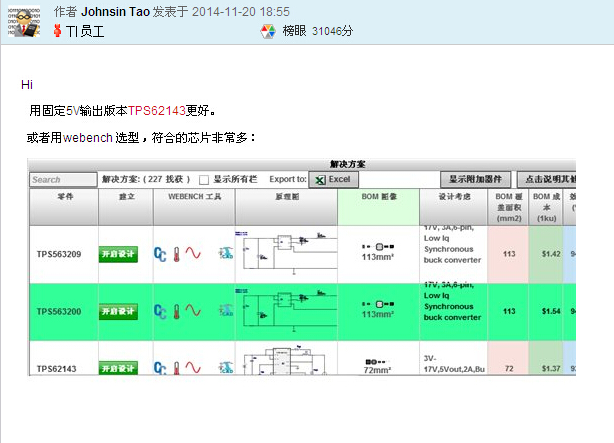Open the sine wave simulation tool for TPS563200
This screenshot has width=614, height=443.
pyautogui.click(x=193, y=311)
